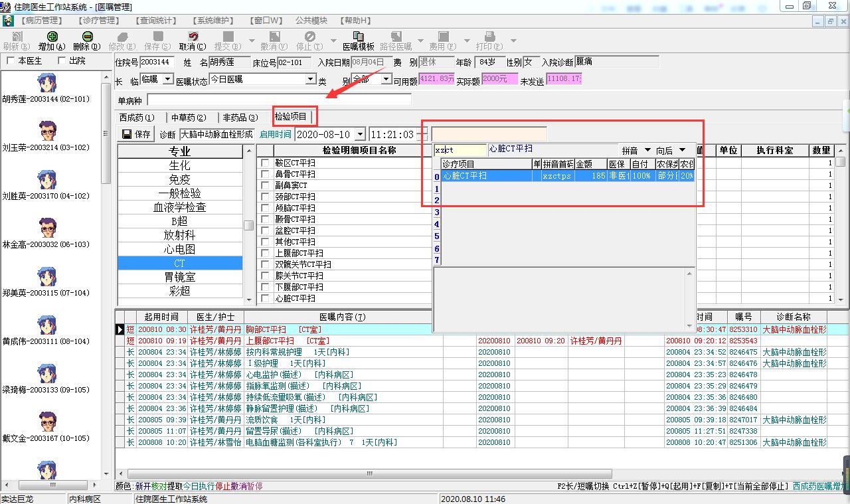Check the 上腹部CT平扫 item

[x=265, y=253]
